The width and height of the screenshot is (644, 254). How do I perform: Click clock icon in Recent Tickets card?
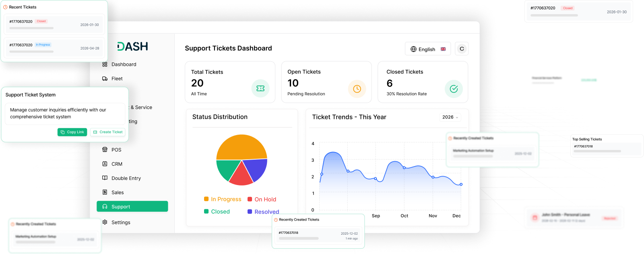click(x=5, y=7)
